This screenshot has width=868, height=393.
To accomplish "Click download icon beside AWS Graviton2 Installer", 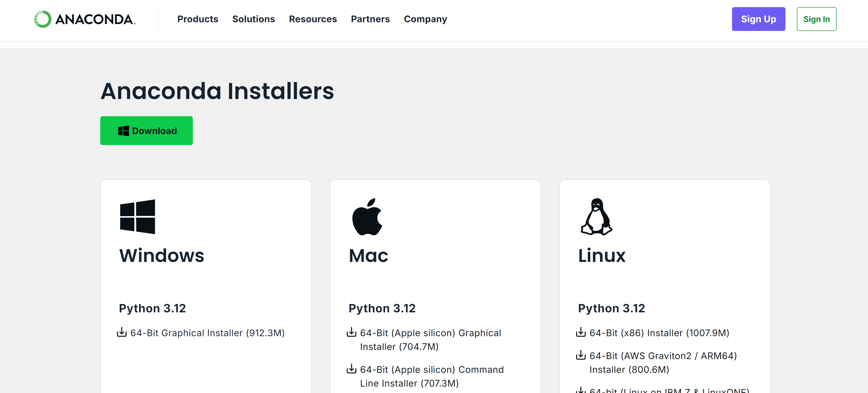I will tap(581, 355).
